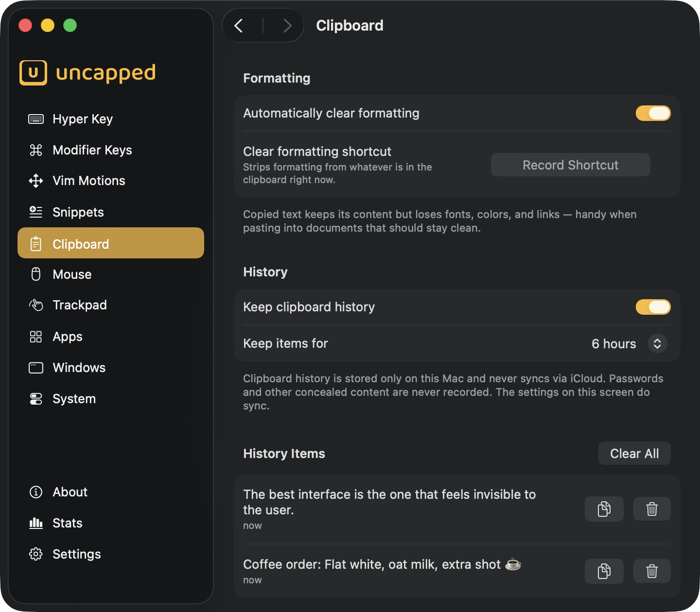
Task: Open the Keep items for dropdown arrows
Action: coord(657,343)
